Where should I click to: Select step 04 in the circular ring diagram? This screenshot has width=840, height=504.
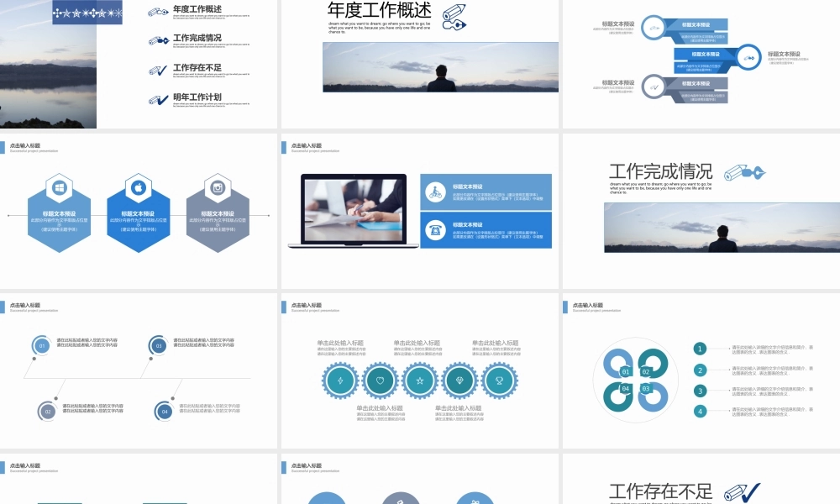click(x=625, y=388)
